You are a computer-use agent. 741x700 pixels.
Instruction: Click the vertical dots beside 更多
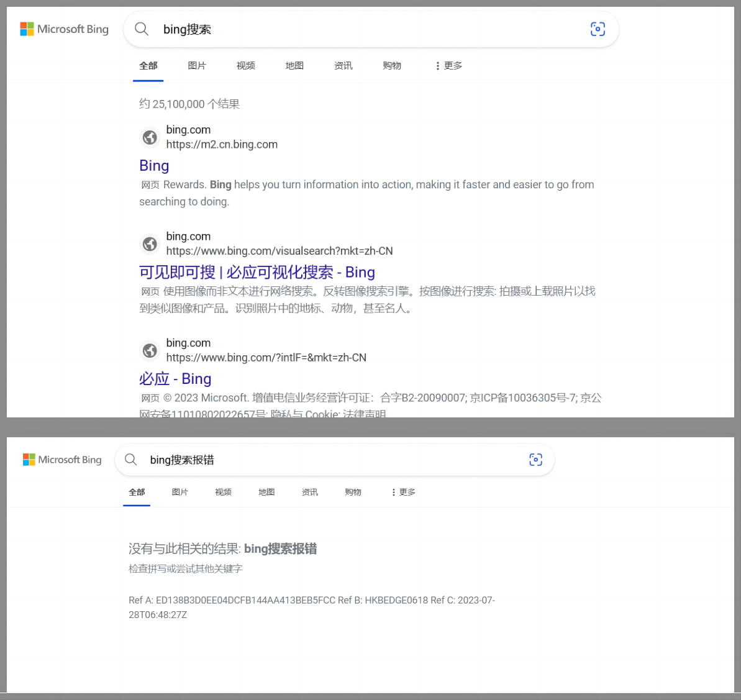click(x=437, y=65)
